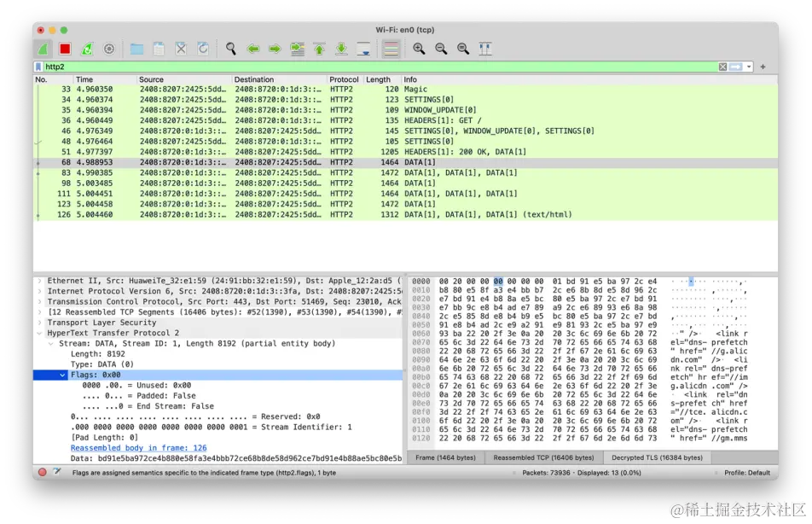Toggle auto-scroll during live capture icon
Screen dimensions: 812x524
(363, 49)
